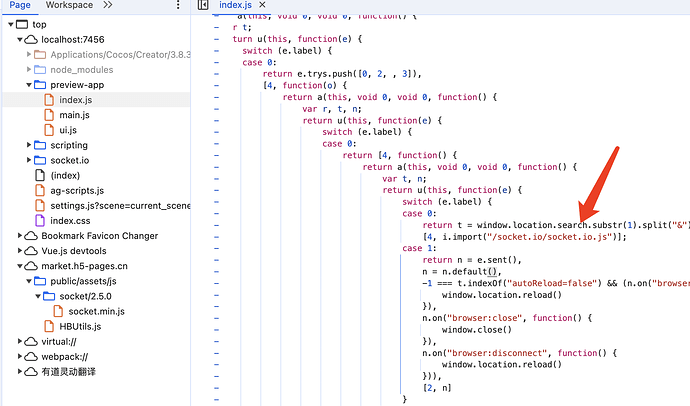
Task: Collapse the socket/2.5.0 folder
Action: 38,296
